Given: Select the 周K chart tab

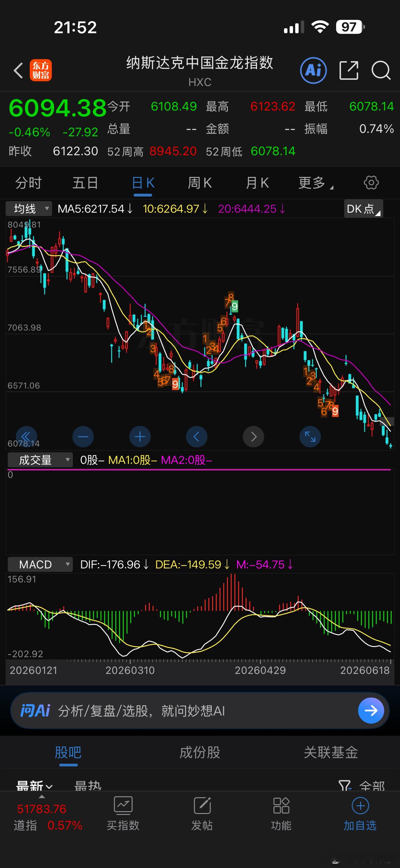Looking at the screenshot, I should pos(200,183).
